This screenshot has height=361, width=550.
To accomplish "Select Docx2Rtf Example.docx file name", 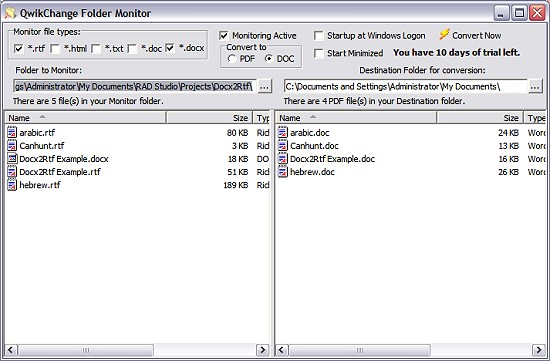I will point(64,159).
